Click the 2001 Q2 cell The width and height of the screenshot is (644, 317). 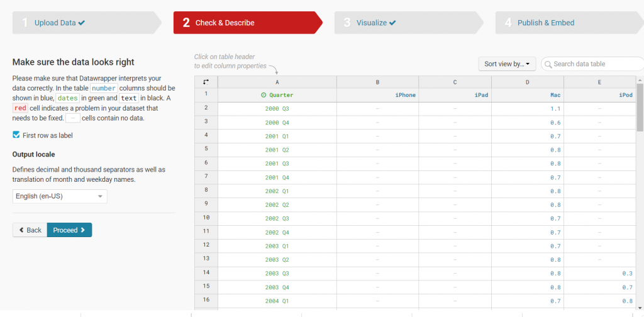click(277, 150)
